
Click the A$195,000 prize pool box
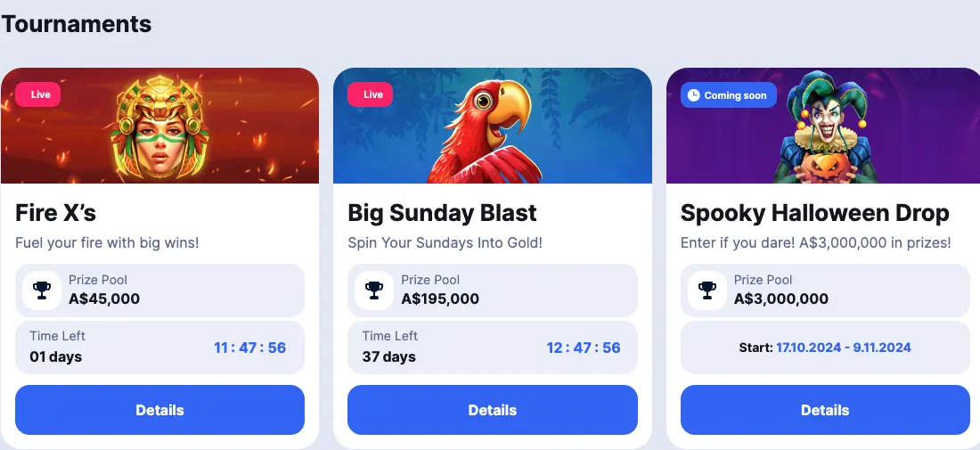492,290
